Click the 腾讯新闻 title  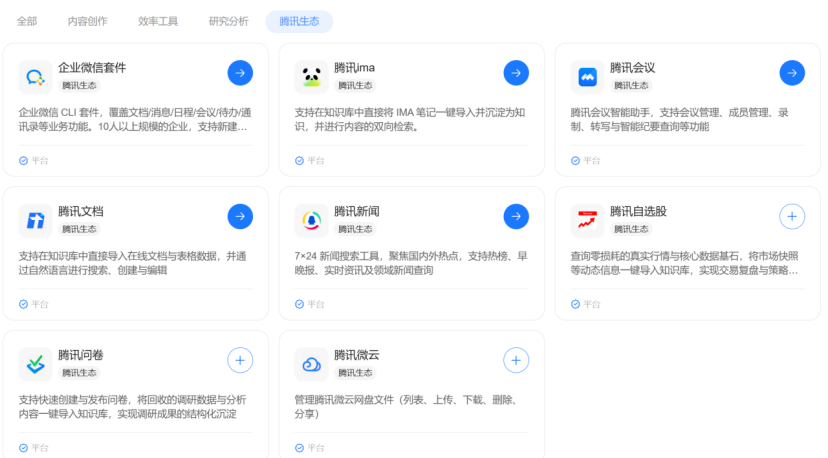click(x=356, y=211)
